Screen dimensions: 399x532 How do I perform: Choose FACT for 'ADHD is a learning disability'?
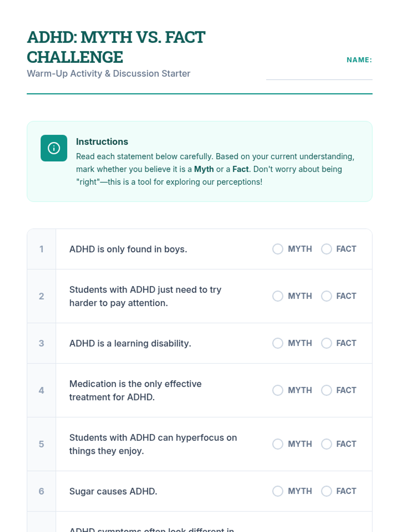[326, 343]
